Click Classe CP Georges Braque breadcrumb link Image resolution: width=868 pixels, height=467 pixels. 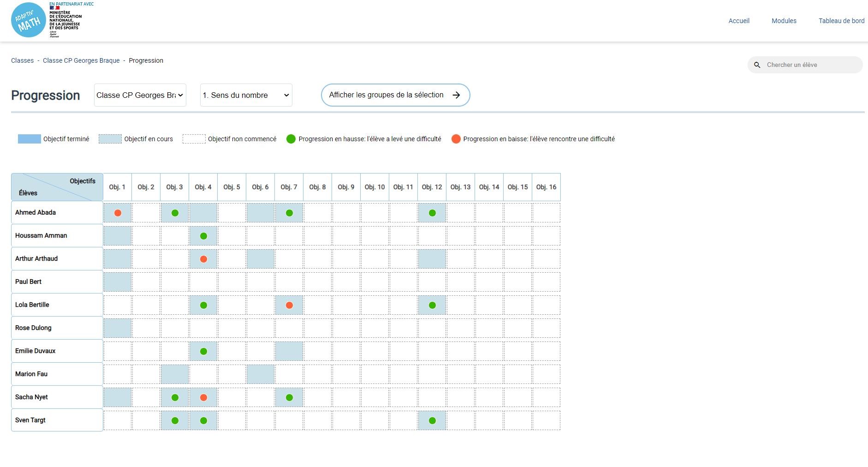point(81,60)
